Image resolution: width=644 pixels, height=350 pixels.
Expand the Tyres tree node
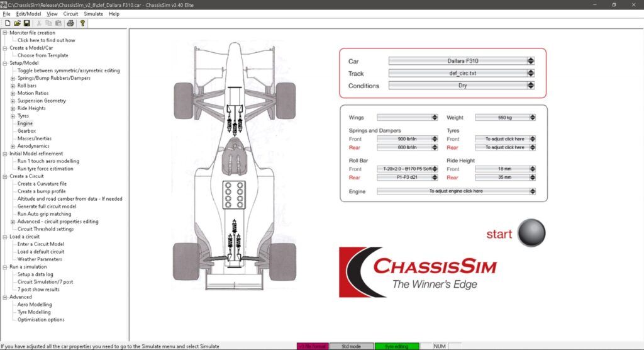tap(13, 116)
